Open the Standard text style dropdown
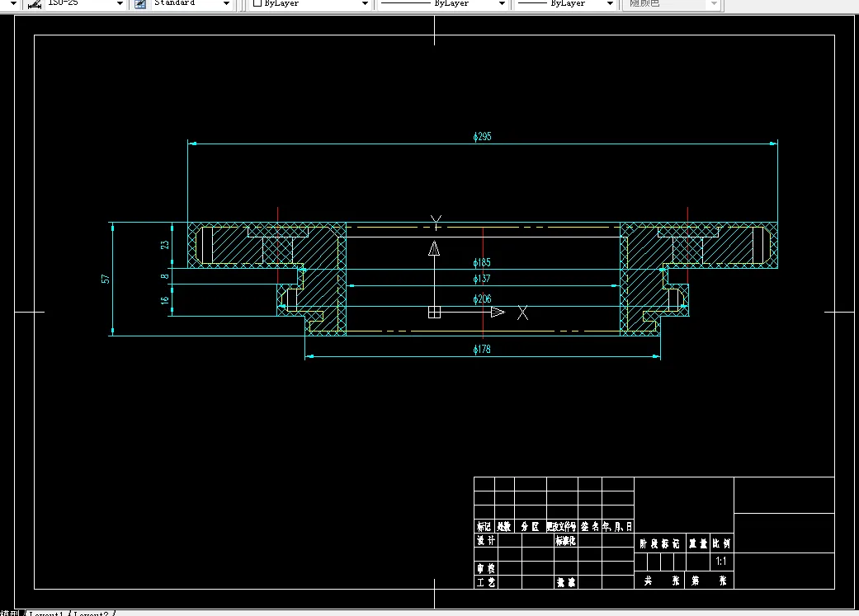This screenshot has width=859, height=616. pyautogui.click(x=226, y=4)
